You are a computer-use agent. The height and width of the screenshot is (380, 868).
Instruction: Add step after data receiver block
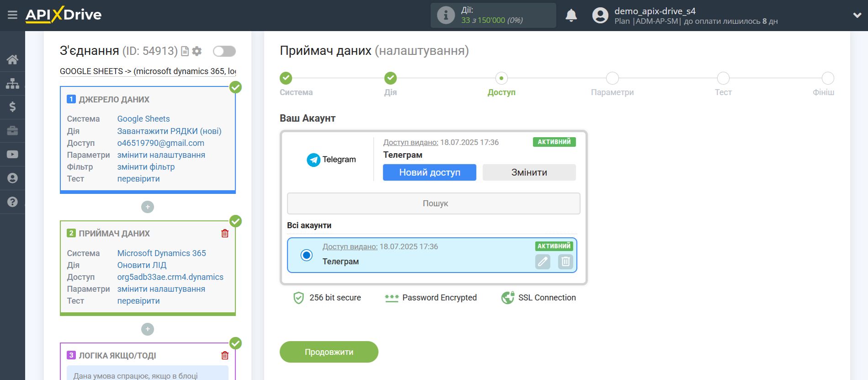[x=148, y=329]
